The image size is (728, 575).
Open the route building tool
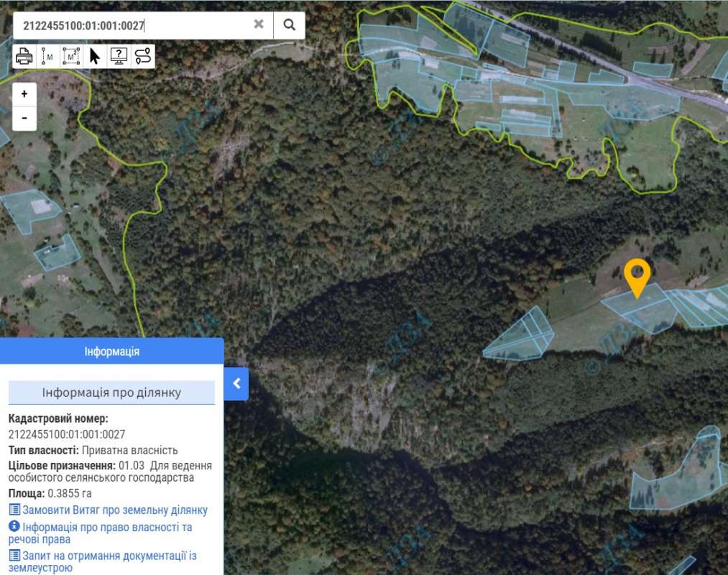[x=143, y=56]
